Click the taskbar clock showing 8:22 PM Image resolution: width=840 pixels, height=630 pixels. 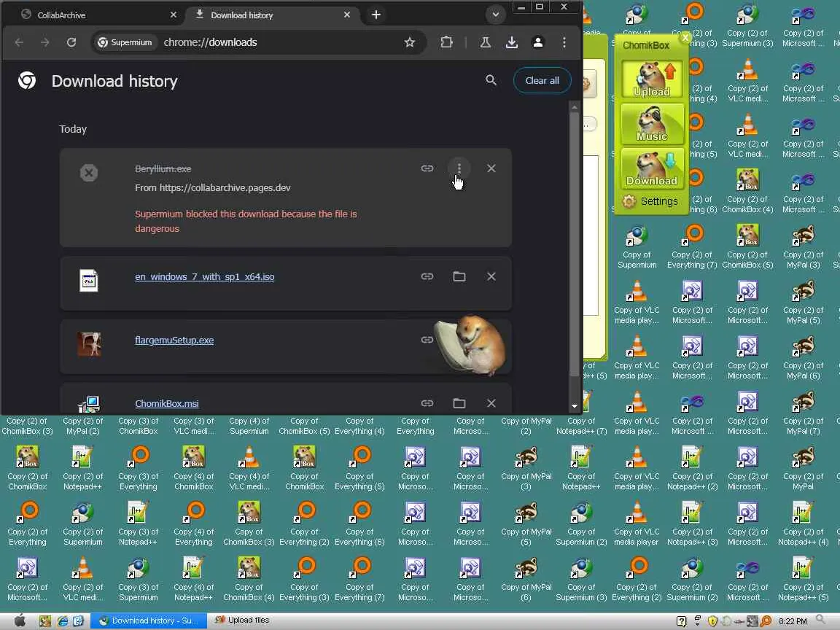(x=793, y=621)
